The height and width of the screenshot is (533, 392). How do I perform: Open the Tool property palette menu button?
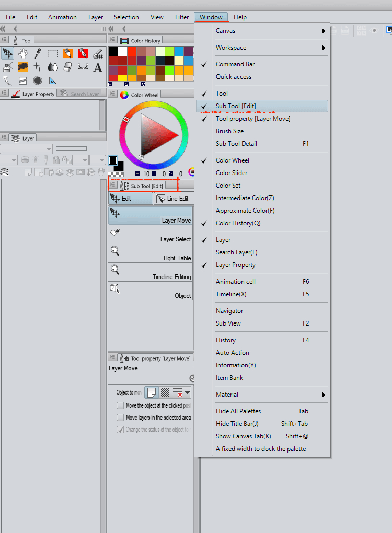pos(112,357)
